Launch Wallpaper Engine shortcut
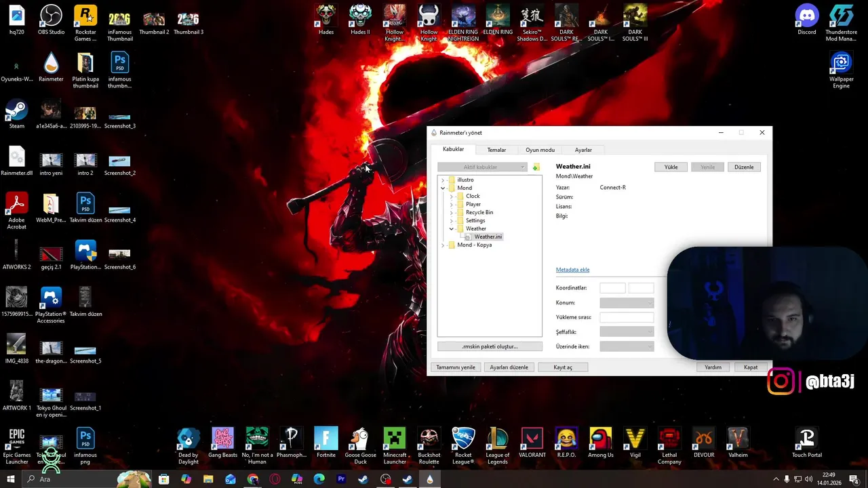The width and height of the screenshot is (868, 488). click(x=841, y=70)
